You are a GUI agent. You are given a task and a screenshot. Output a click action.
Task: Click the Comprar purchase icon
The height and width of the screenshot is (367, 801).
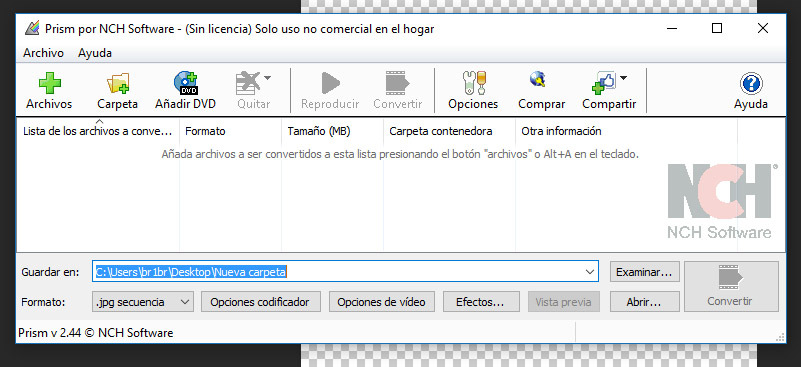(x=538, y=80)
